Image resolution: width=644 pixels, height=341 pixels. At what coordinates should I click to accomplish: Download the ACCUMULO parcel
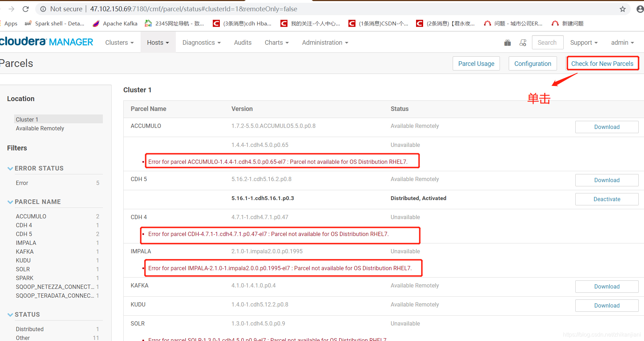coord(607,127)
